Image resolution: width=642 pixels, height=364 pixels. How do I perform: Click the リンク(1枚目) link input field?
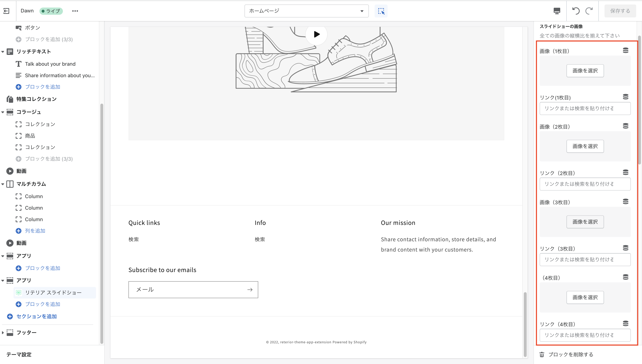click(x=585, y=108)
